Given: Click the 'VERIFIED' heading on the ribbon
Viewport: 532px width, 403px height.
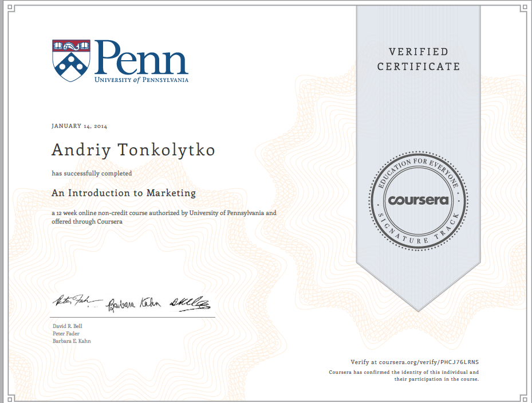Looking at the screenshot, I should 419,52.
